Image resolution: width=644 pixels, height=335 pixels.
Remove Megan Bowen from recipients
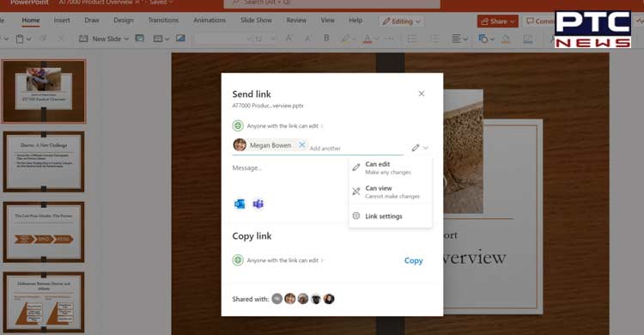(302, 144)
